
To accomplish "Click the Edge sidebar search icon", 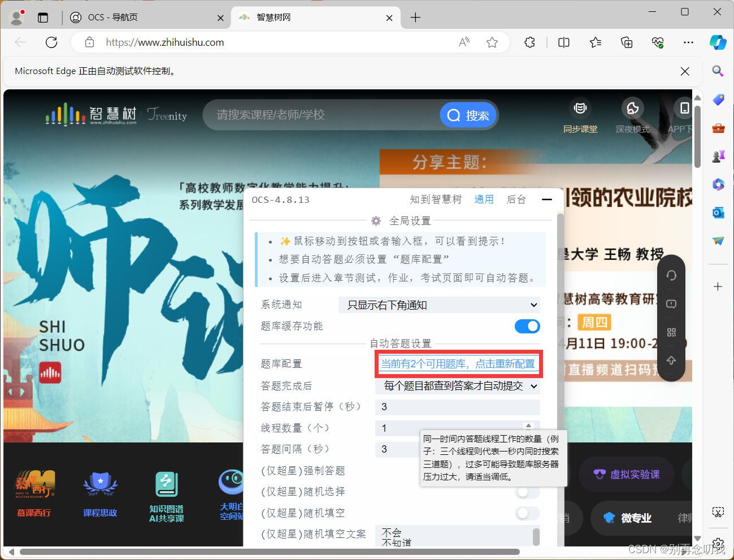I will click(718, 71).
